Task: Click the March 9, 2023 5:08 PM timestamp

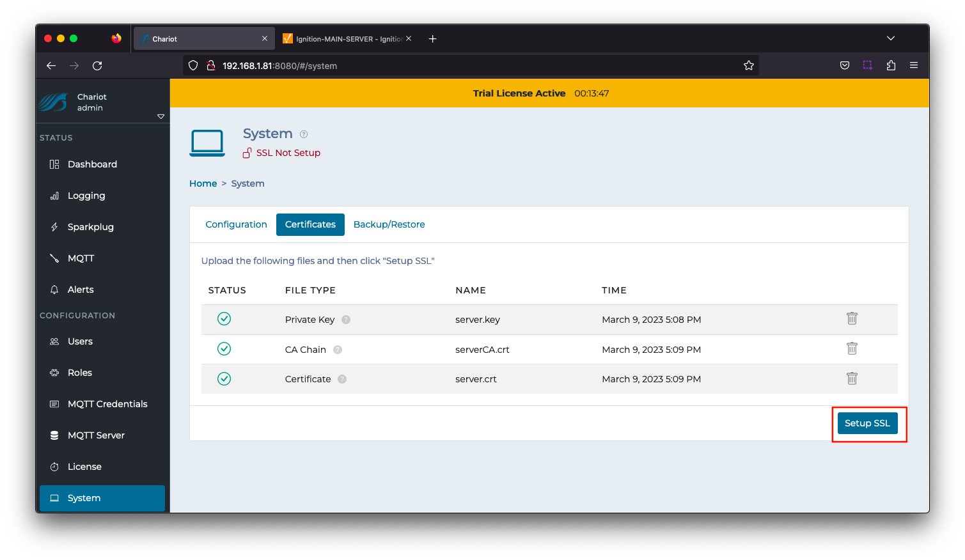Action: coord(651,320)
